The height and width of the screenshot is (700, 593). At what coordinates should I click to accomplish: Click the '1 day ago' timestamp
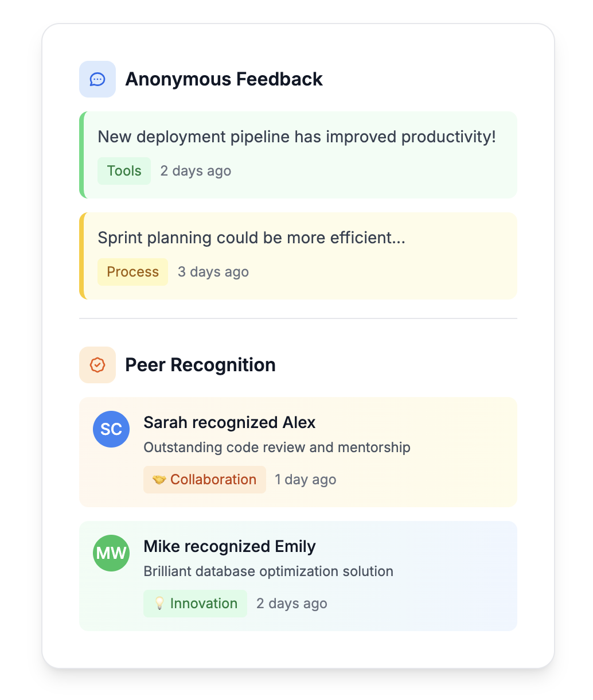pos(305,480)
